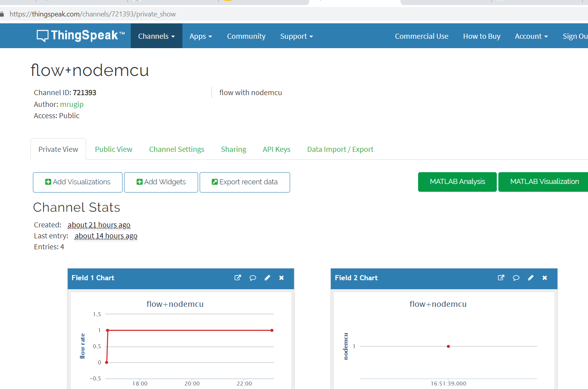Switch to the Public View tab
The height and width of the screenshot is (389, 588).
(x=114, y=149)
